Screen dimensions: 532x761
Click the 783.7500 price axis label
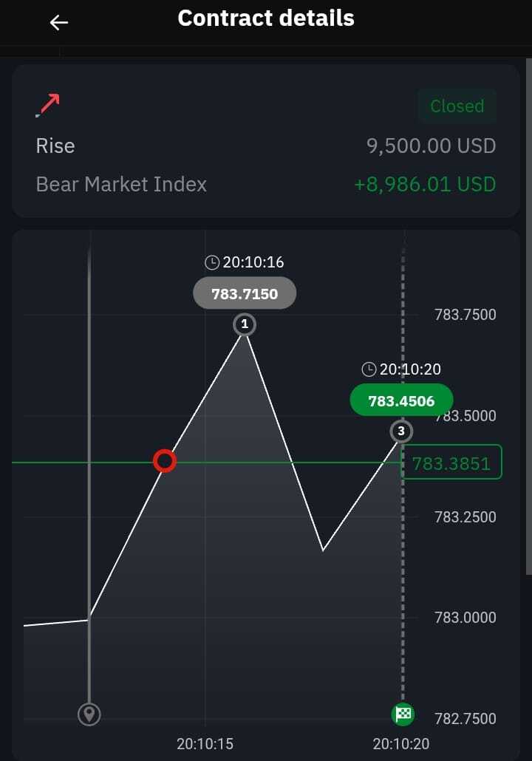465,315
